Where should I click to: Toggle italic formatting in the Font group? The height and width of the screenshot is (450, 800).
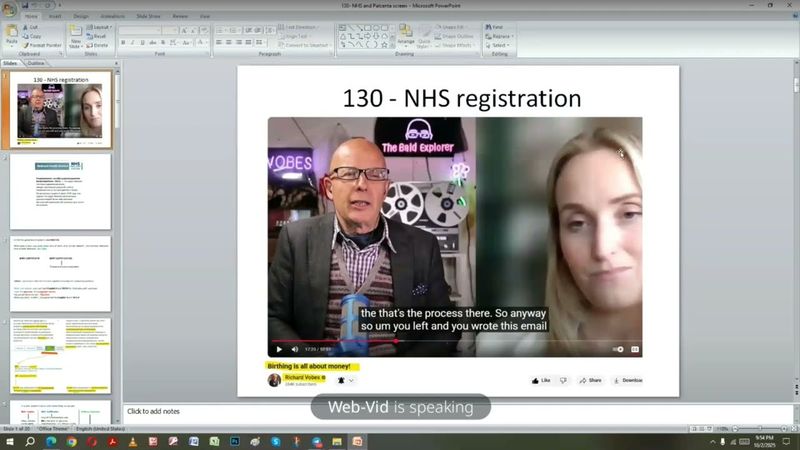pyautogui.click(x=134, y=44)
